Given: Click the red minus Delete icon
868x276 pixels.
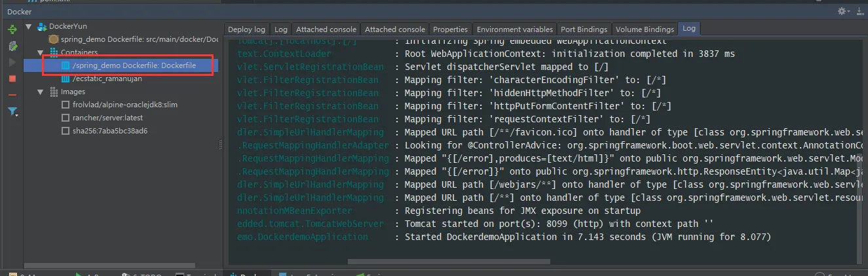Looking at the screenshot, I should point(12,95).
